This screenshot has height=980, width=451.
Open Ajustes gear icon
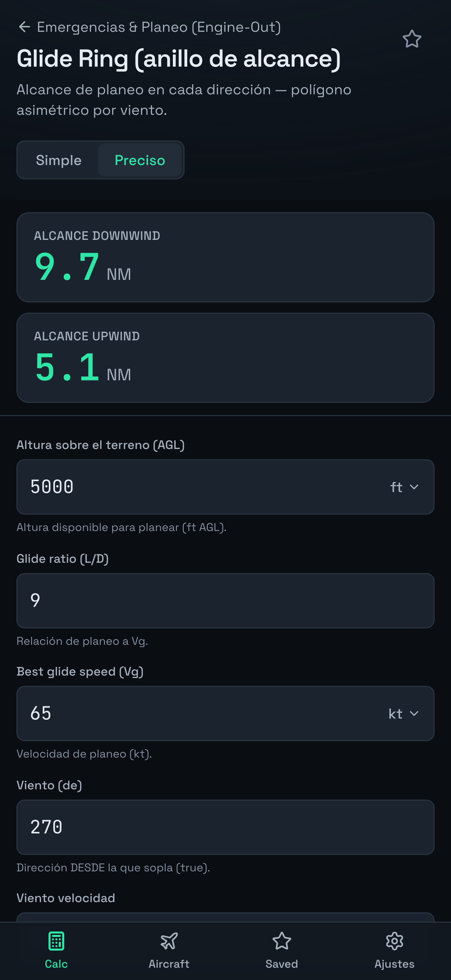pyautogui.click(x=394, y=941)
